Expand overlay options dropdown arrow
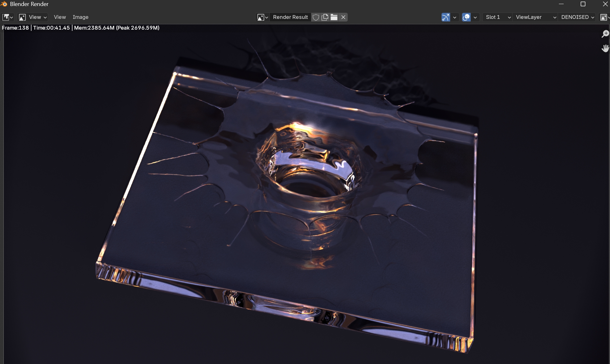 pos(475,17)
